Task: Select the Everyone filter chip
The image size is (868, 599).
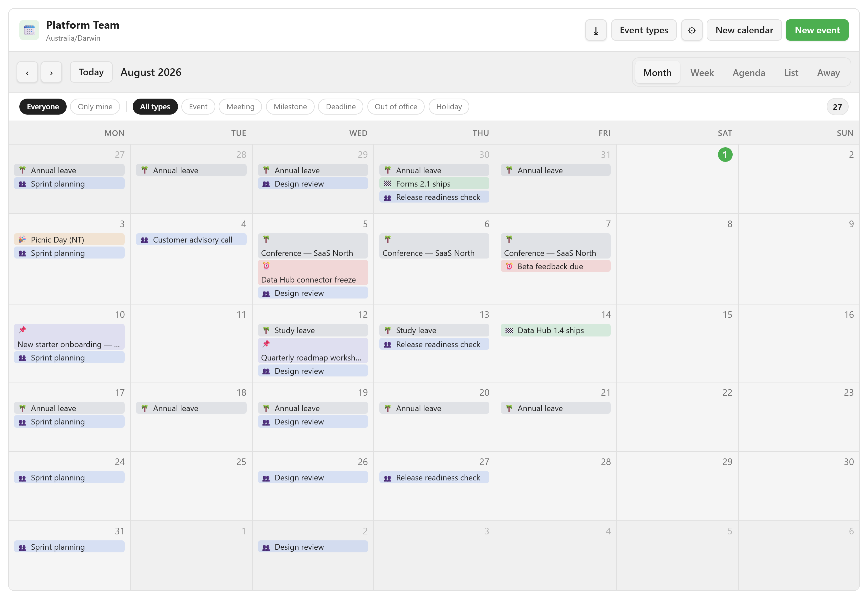Action: 43,107
